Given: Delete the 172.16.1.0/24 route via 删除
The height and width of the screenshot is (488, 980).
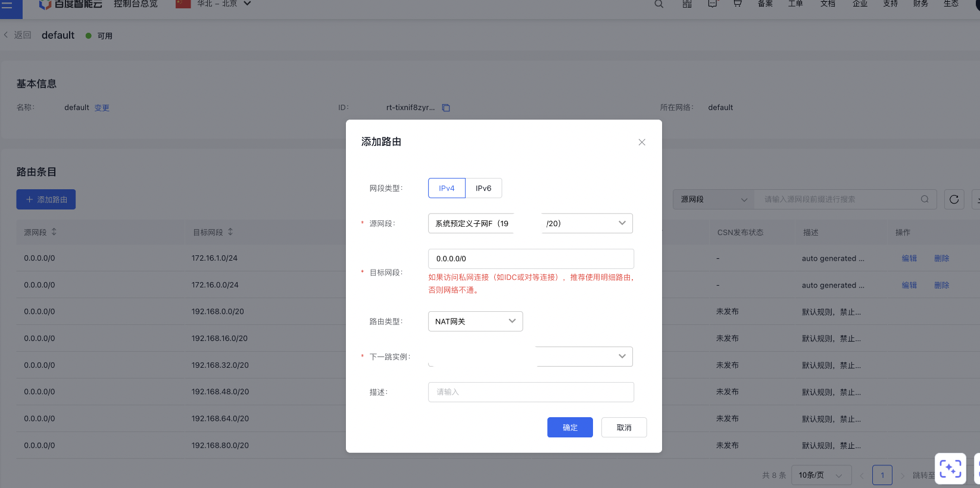Looking at the screenshot, I should 941,258.
